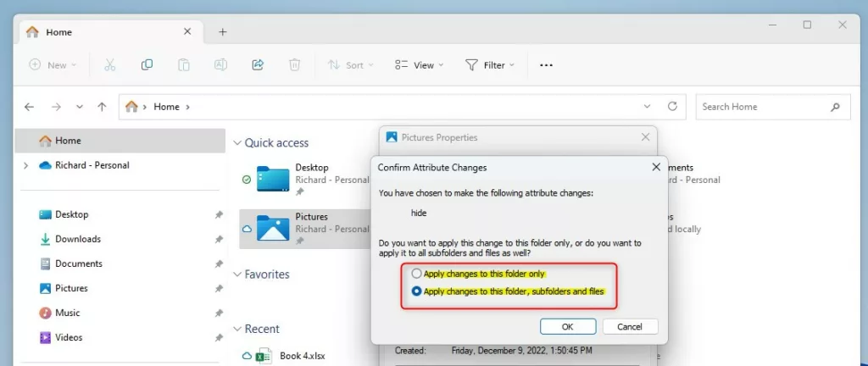Select Pictures folder icon in Quick access
This screenshot has width=868, height=366.
(273, 228)
